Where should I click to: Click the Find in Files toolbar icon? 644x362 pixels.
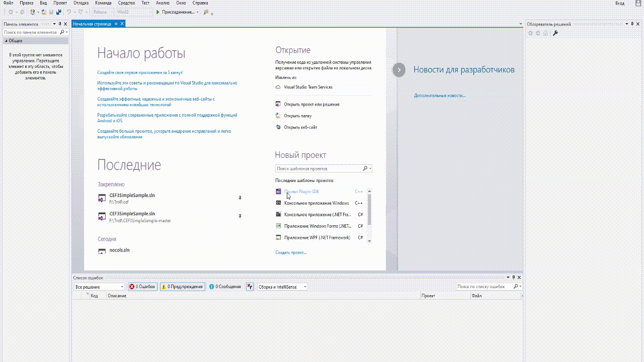[206, 12]
